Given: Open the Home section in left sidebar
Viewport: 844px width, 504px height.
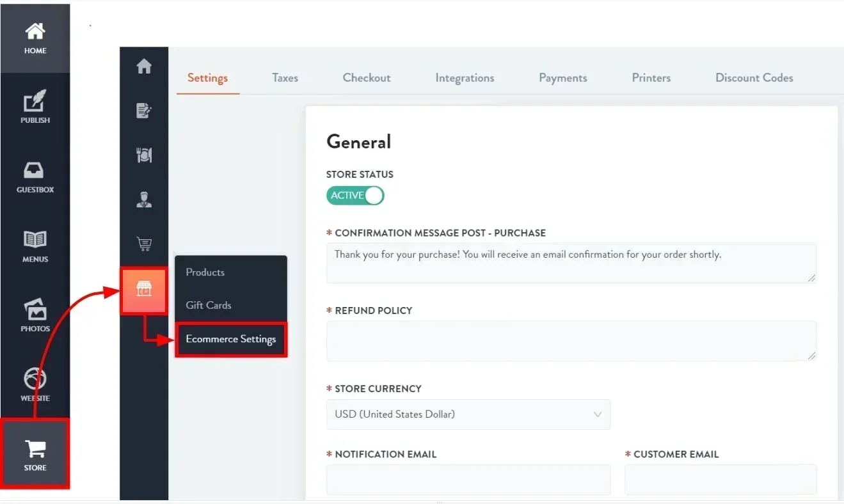Looking at the screenshot, I should click(x=35, y=38).
